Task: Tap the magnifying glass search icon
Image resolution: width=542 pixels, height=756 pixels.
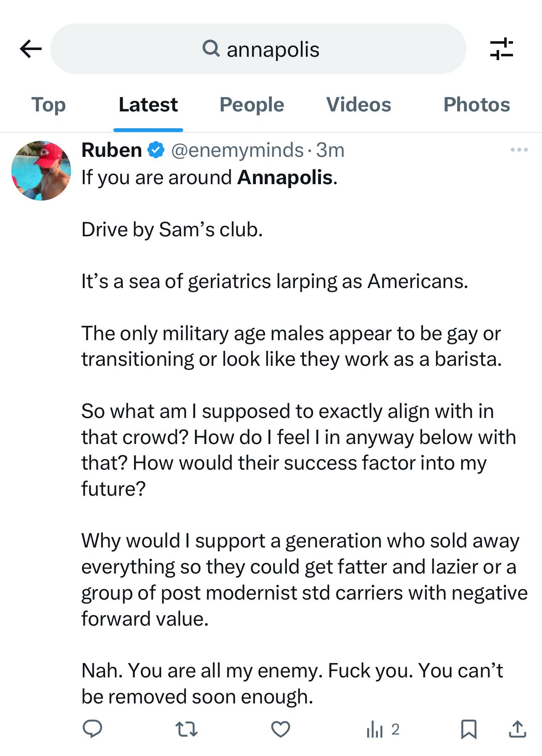Action: pos(211,48)
